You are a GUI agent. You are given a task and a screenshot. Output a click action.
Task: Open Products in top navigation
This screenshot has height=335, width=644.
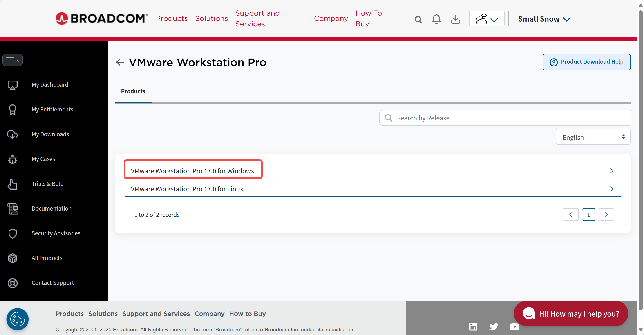[172, 18]
